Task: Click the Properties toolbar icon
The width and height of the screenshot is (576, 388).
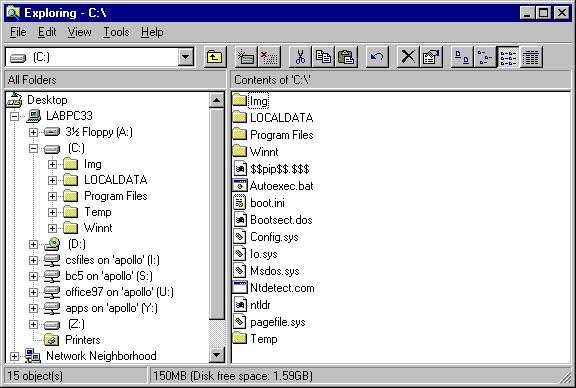Action: (431, 57)
